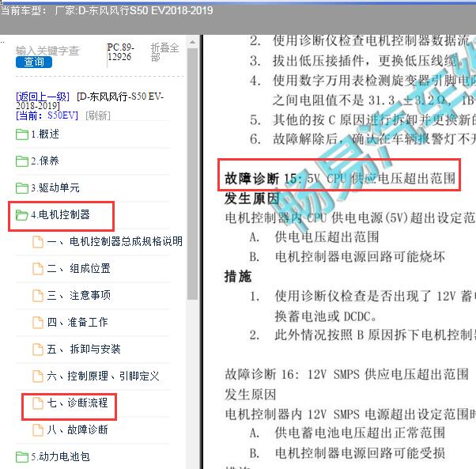This screenshot has height=469, width=476.
Task: Open 五、拆卸与安装 page
Action: [x=84, y=349]
